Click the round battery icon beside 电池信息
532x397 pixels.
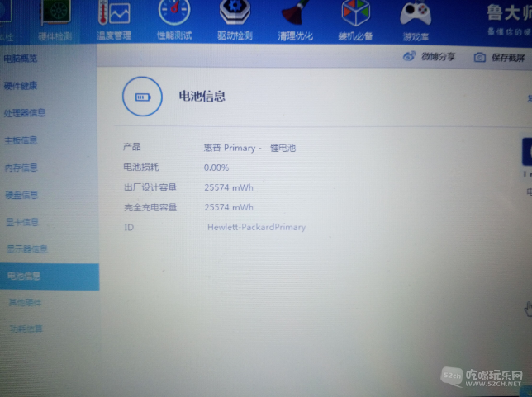pyautogui.click(x=142, y=97)
